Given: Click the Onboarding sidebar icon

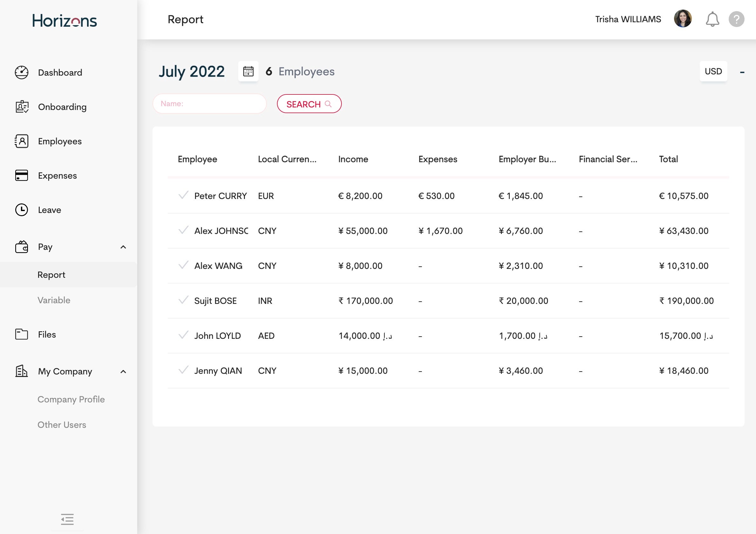Looking at the screenshot, I should (22, 107).
